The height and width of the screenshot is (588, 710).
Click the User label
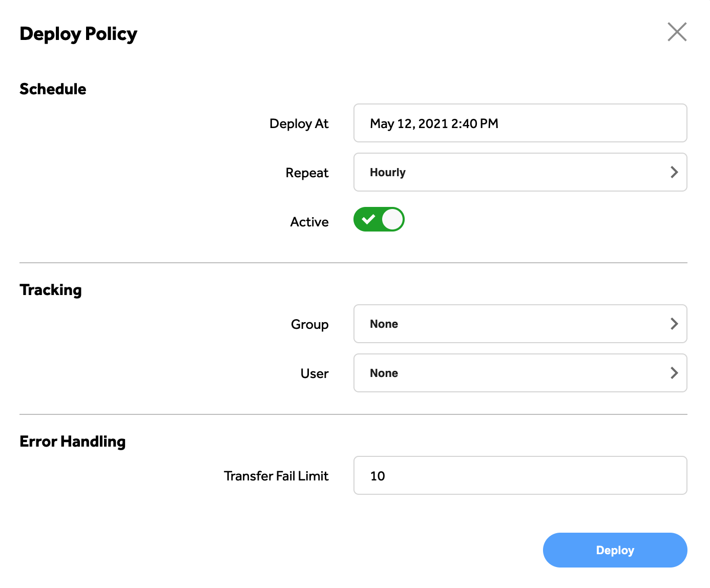(x=315, y=373)
